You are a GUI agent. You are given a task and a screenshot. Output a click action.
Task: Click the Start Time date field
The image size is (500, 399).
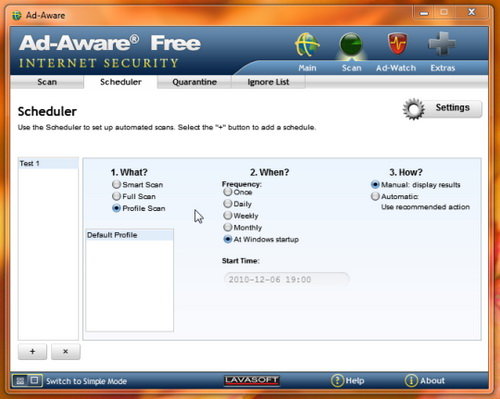(286, 279)
